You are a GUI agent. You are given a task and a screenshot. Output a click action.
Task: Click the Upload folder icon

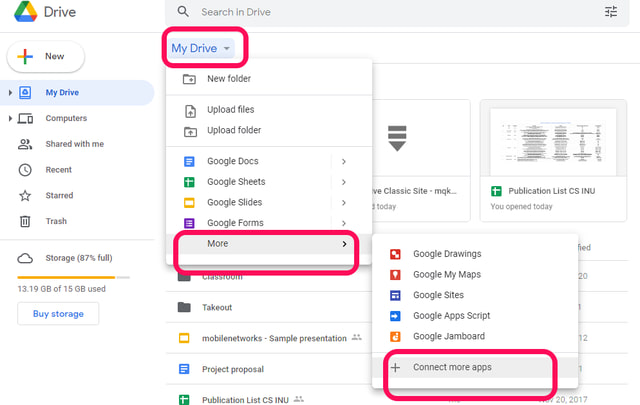click(190, 131)
